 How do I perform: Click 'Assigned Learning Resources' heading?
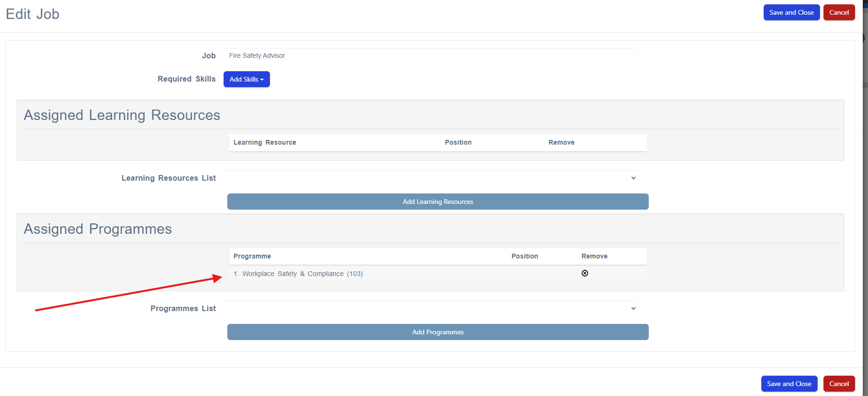click(122, 115)
